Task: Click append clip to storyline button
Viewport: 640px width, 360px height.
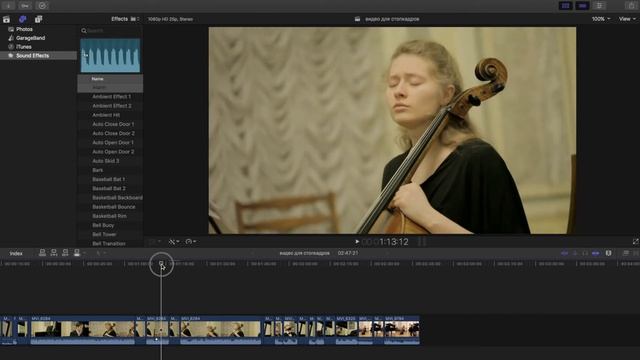Action: tap(65, 253)
